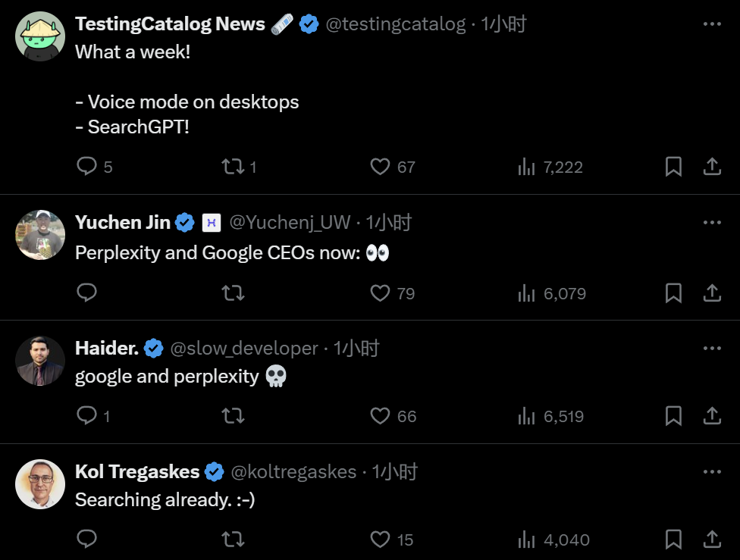
Task: Share Kol Tregaskes' tweet
Action: 712,539
